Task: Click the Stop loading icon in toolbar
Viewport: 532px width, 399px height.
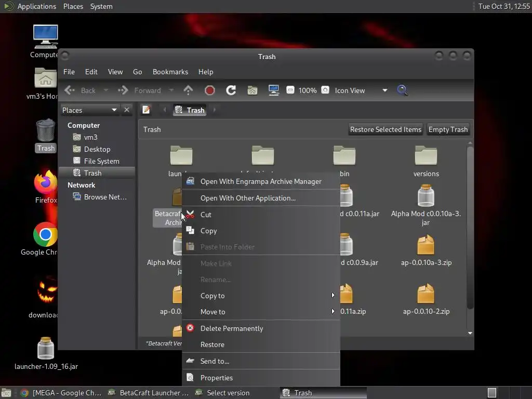Action: (x=210, y=90)
